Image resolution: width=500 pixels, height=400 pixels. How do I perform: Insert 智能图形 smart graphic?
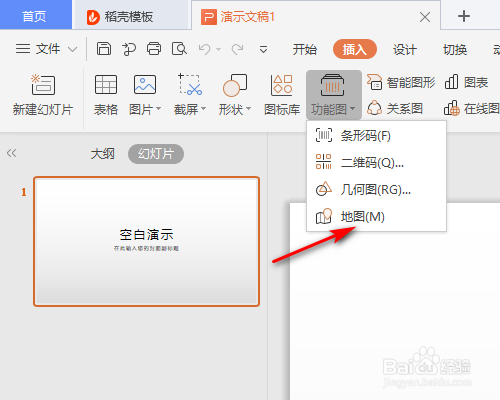(x=401, y=82)
